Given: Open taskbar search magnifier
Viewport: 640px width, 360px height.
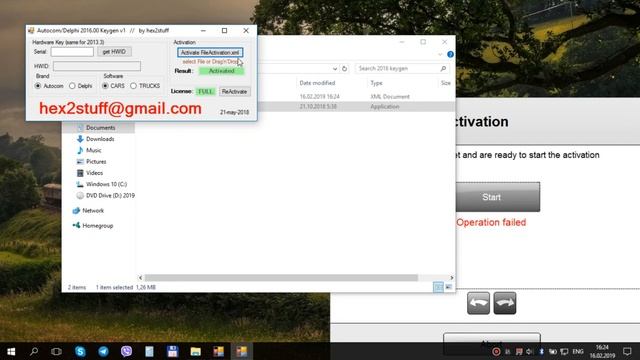Looking at the screenshot, I should 34,351.
